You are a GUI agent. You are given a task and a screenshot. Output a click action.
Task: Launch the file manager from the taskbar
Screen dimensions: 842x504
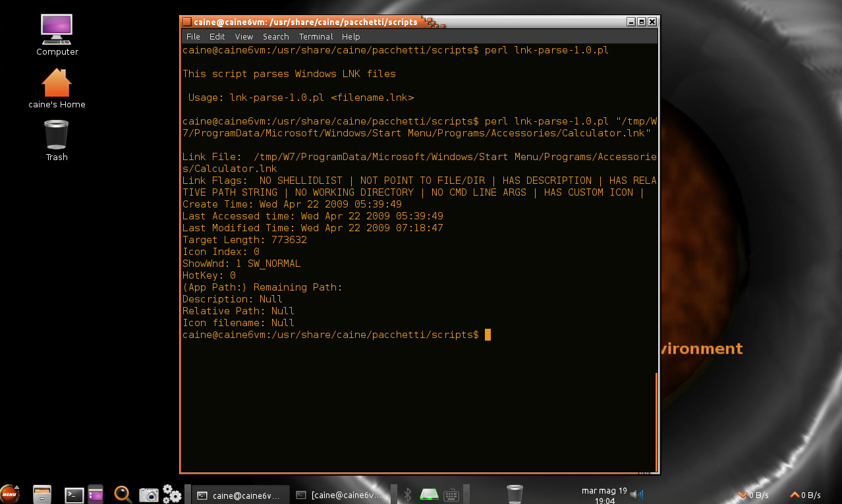[42, 494]
